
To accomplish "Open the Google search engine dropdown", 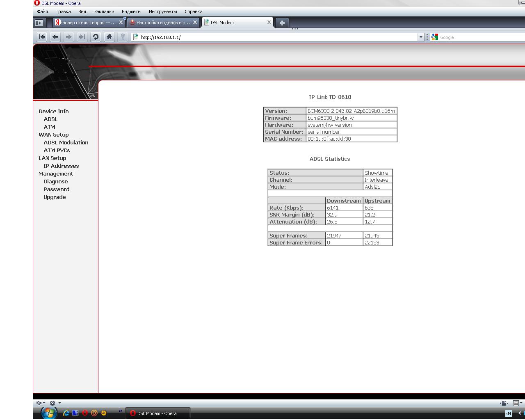I will (x=435, y=37).
